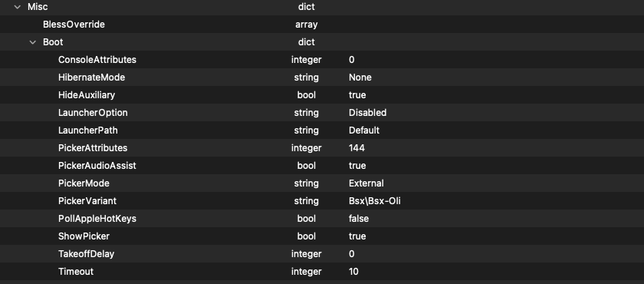
Task: Select LauncherPath value Default
Action: click(x=364, y=130)
